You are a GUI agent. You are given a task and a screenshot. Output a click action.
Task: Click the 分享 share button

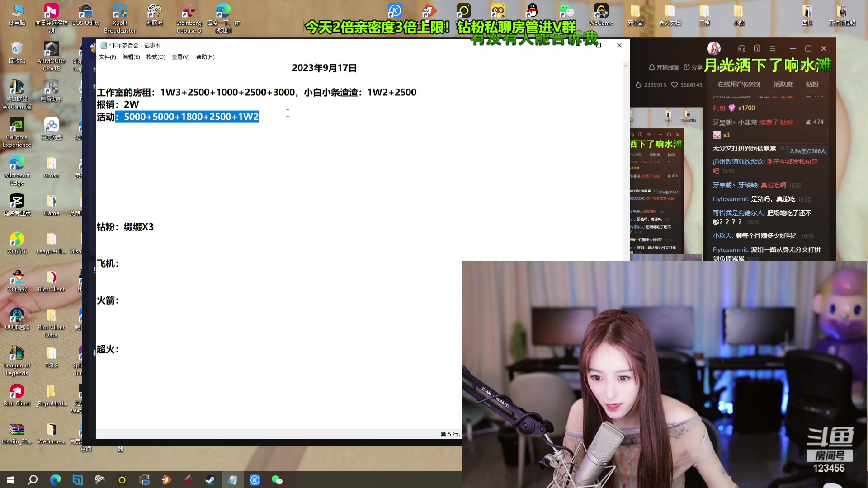point(693,67)
